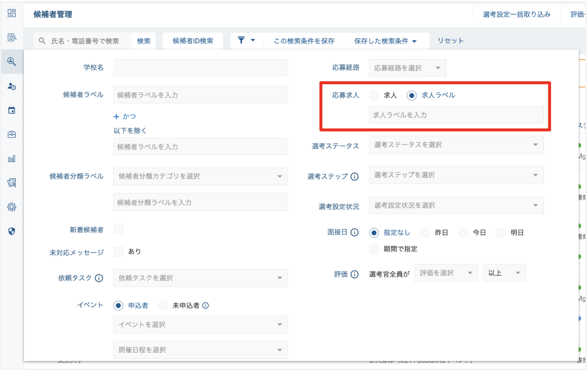Choose the 昨日 option for 面接日
Image resolution: width=588 pixels, height=370 pixels.
tap(425, 232)
